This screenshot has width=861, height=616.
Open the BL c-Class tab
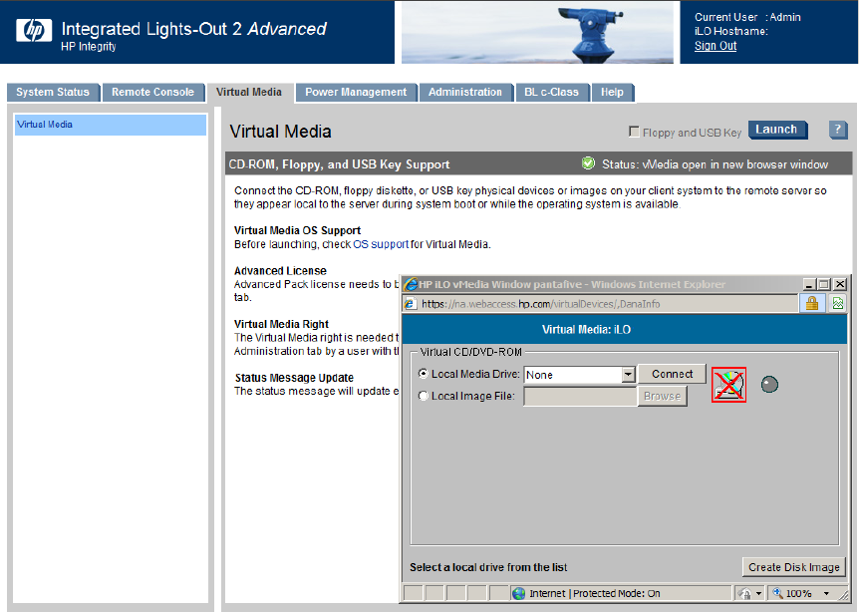click(551, 93)
